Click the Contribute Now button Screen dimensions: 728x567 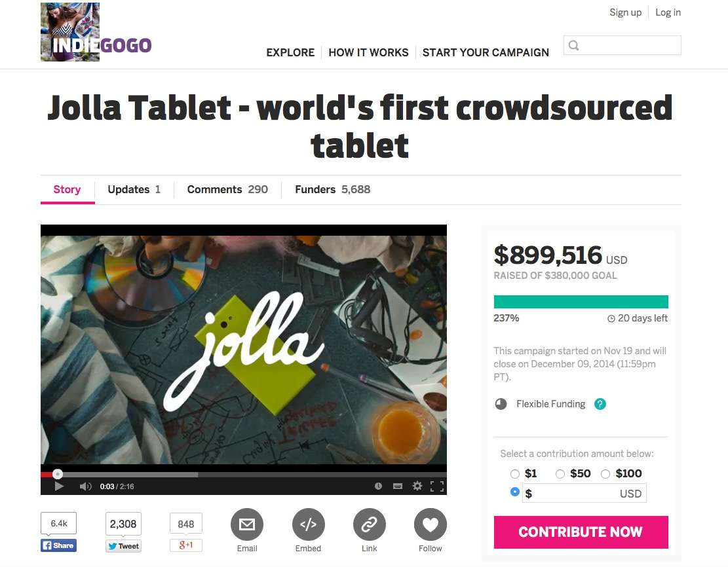(581, 532)
